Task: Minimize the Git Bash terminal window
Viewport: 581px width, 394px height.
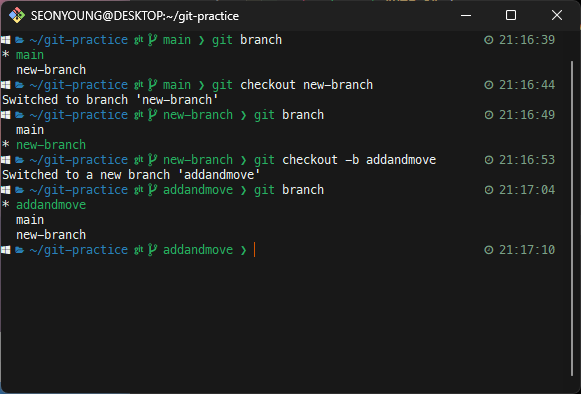Action: coord(466,16)
